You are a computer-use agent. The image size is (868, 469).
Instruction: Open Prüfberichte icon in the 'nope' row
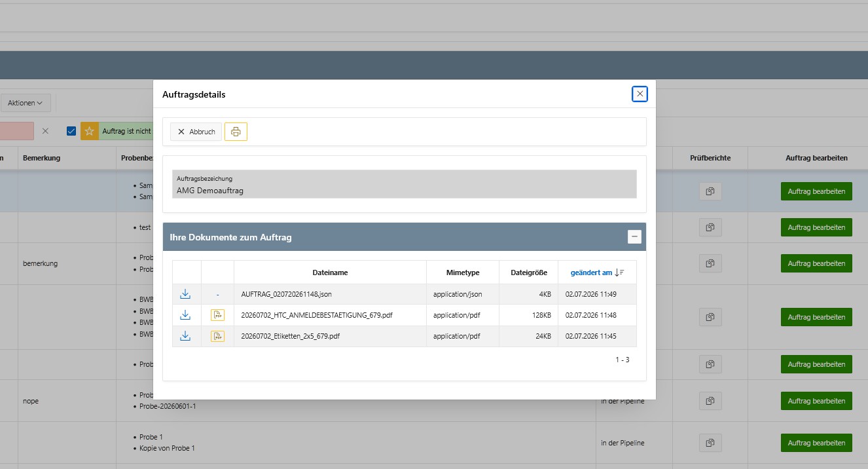tap(710, 401)
